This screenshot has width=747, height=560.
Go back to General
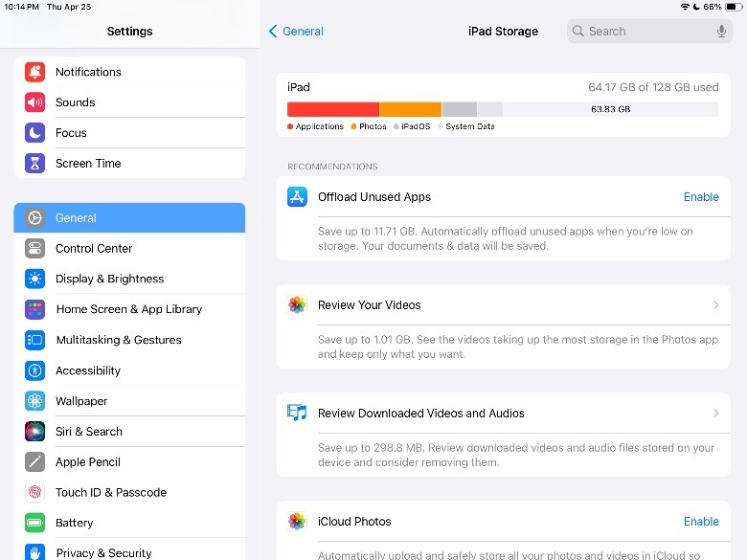[x=296, y=32]
